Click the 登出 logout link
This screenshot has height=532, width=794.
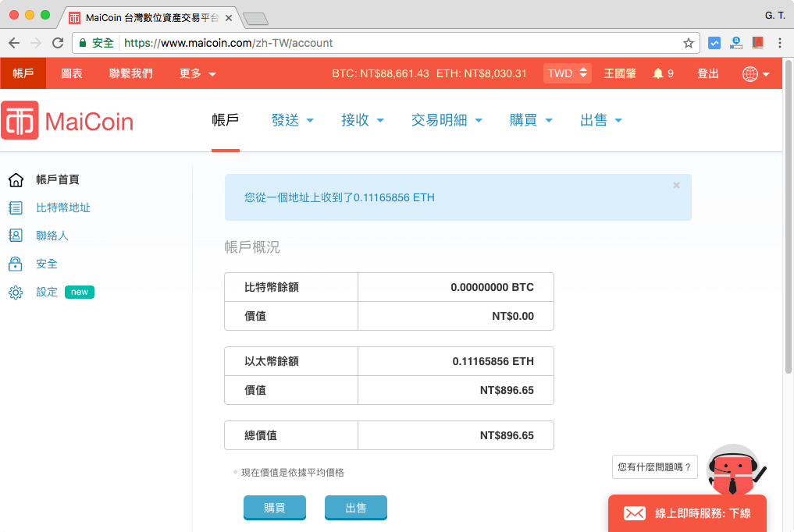click(x=708, y=73)
